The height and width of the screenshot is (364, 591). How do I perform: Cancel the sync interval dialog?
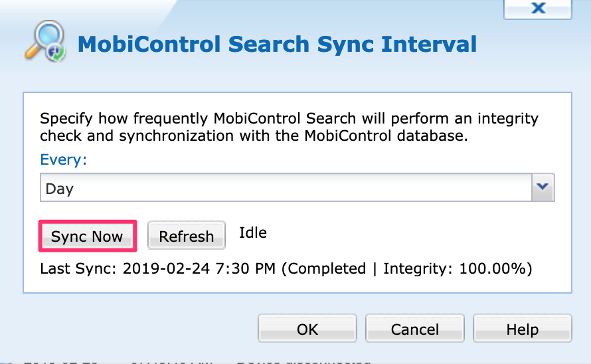point(414,329)
